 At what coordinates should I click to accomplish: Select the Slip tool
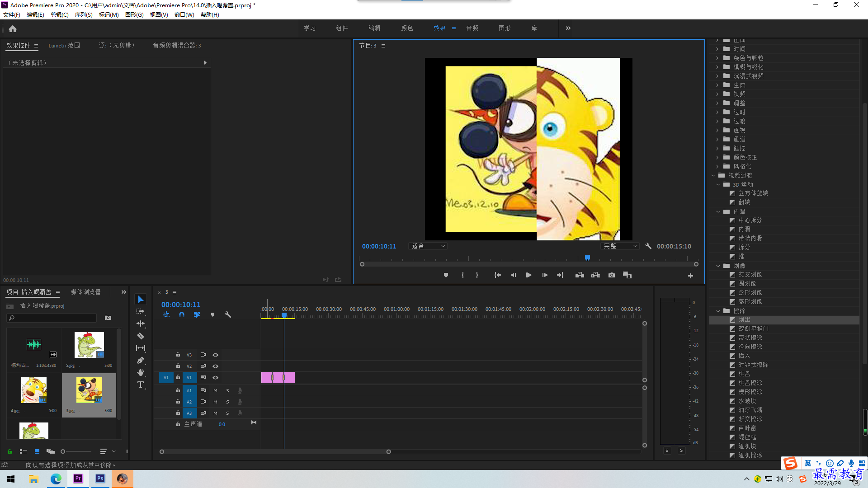click(141, 348)
